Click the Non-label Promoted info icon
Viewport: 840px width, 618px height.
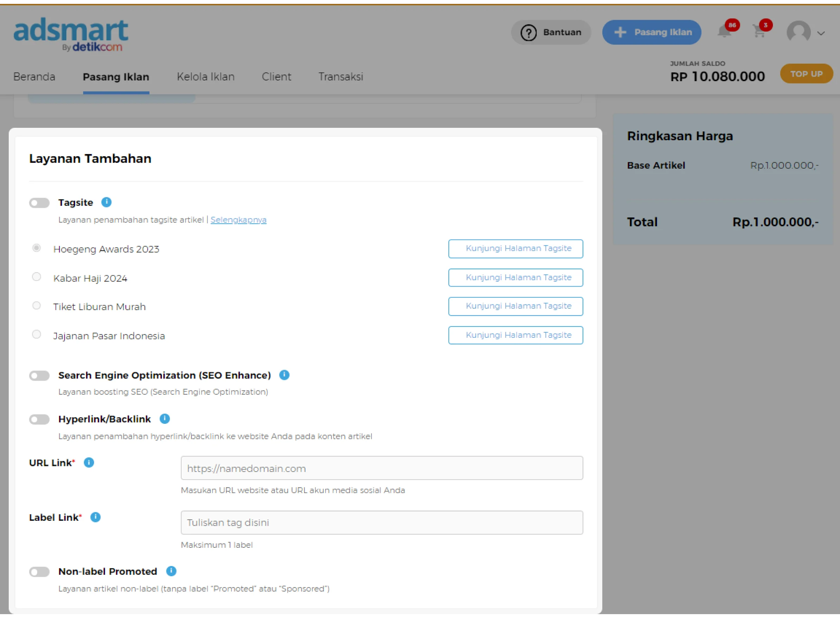coord(171,571)
